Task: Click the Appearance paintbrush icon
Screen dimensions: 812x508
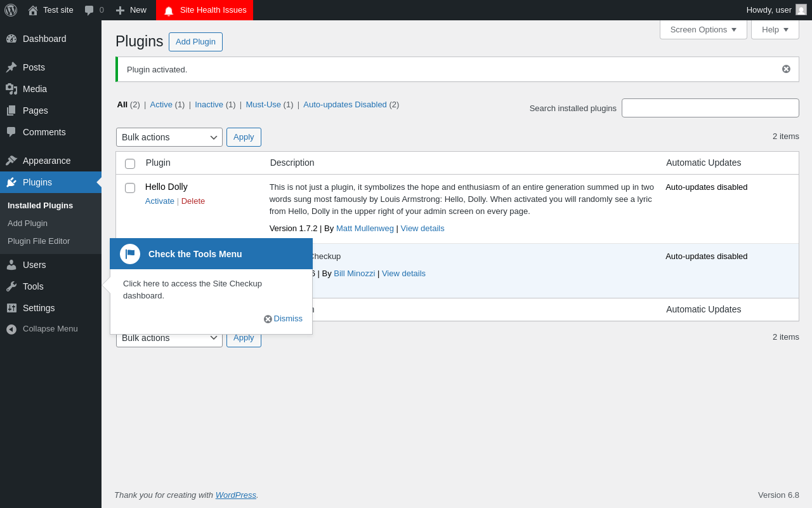Action: point(11,161)
